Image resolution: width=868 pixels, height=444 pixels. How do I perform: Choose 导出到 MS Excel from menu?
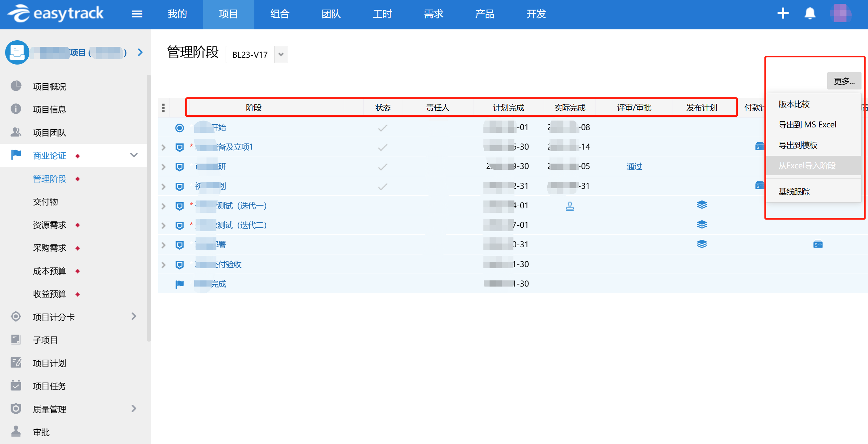(807, 125)
